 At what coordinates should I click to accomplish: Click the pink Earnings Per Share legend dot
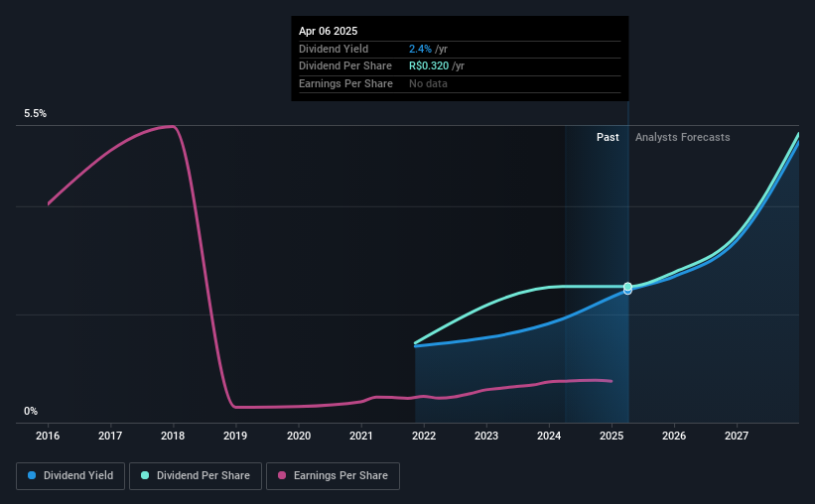coord(282,475)
